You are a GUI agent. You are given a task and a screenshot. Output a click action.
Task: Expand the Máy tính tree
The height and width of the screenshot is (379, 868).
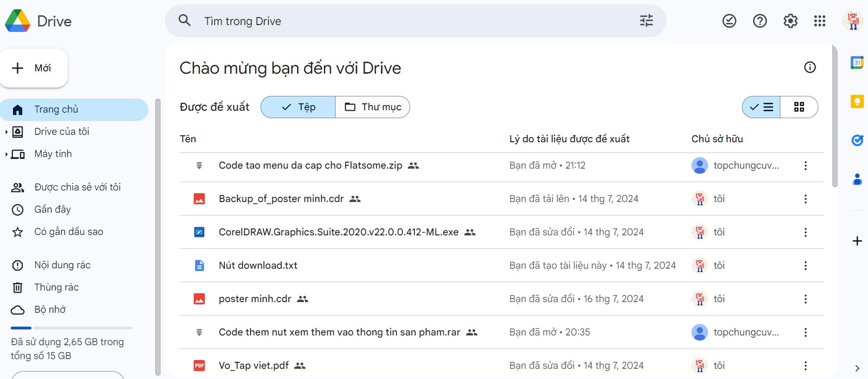[6, 154]
